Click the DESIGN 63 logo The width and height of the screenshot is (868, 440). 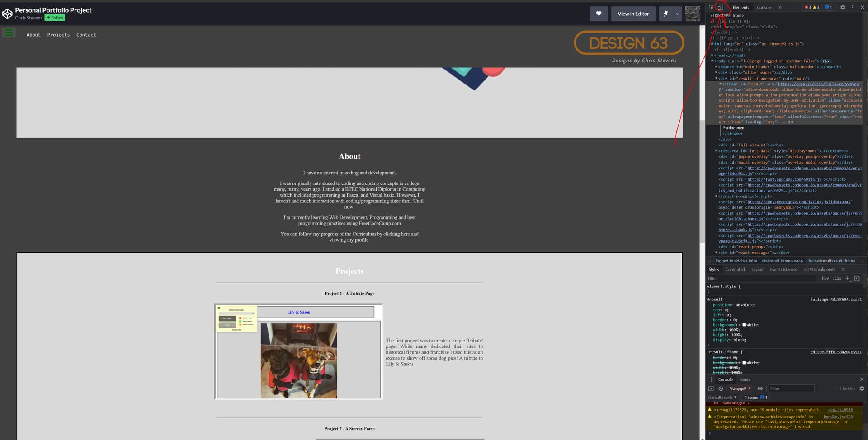point(628,43)
